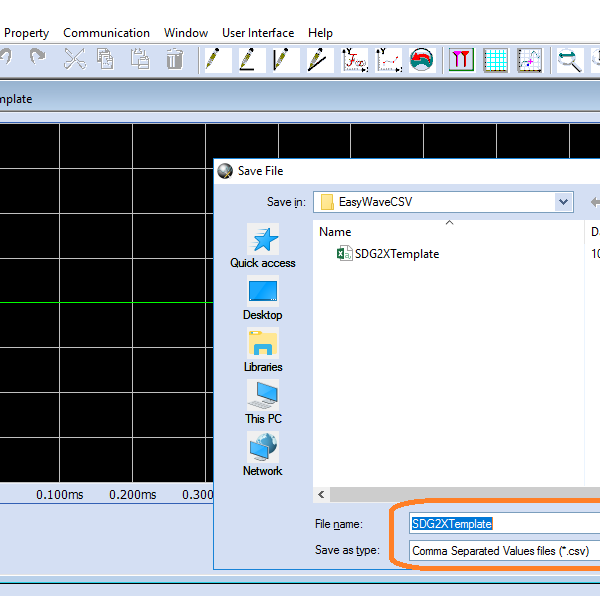This screenshot has height=596, width=600.
Task: Toggle the blue grid display icon
Action: pyautogui.click(x=496, y=59)
